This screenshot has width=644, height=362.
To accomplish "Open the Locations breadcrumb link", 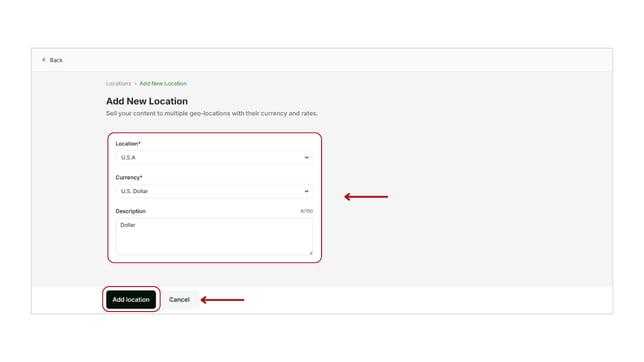I will click(118, 83).
